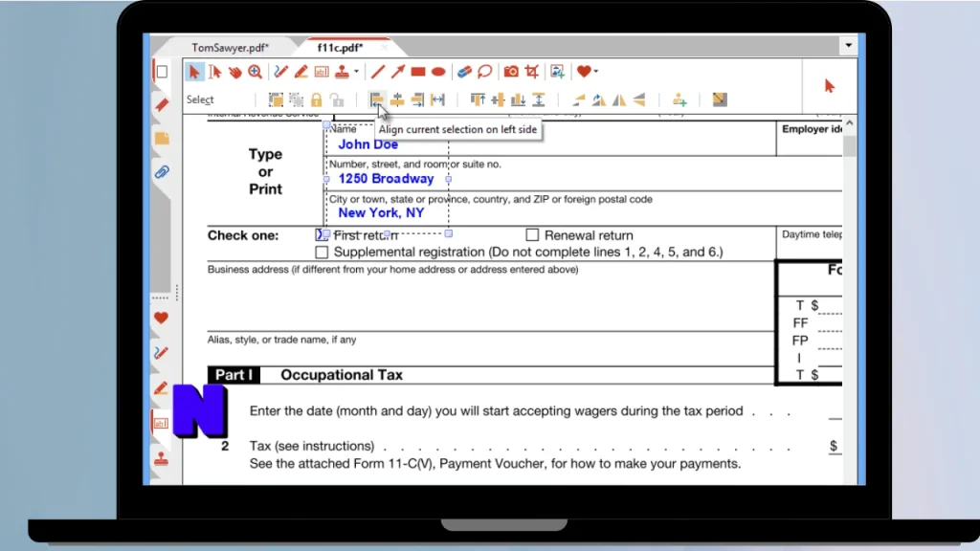
Task: Open the favorites heart sidebar panel
Action: tap(161, 318)
